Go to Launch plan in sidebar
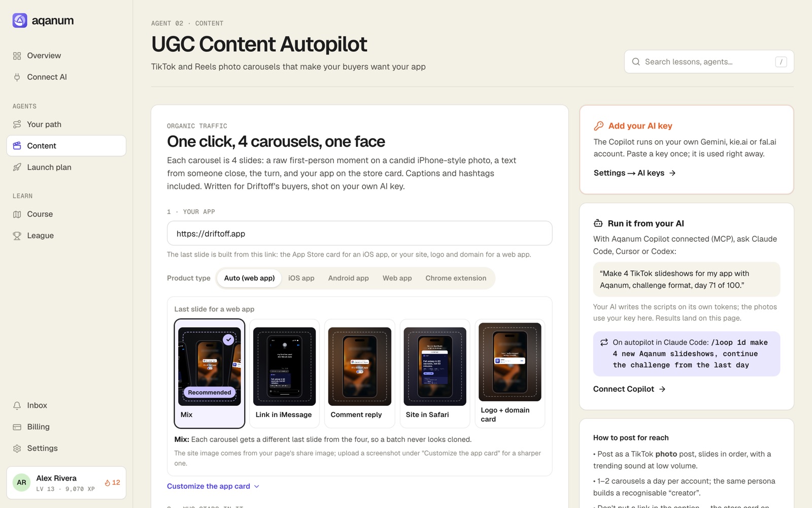 [66, 167]
